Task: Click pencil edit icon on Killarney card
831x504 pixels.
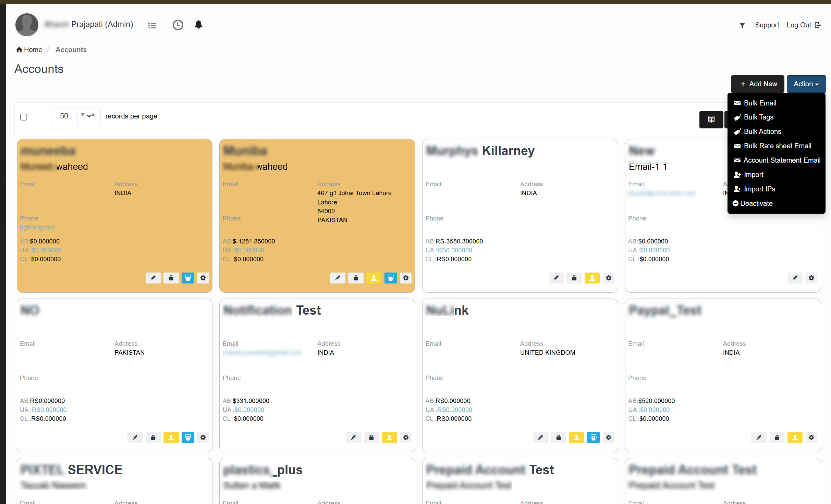Action: [556, 278]
